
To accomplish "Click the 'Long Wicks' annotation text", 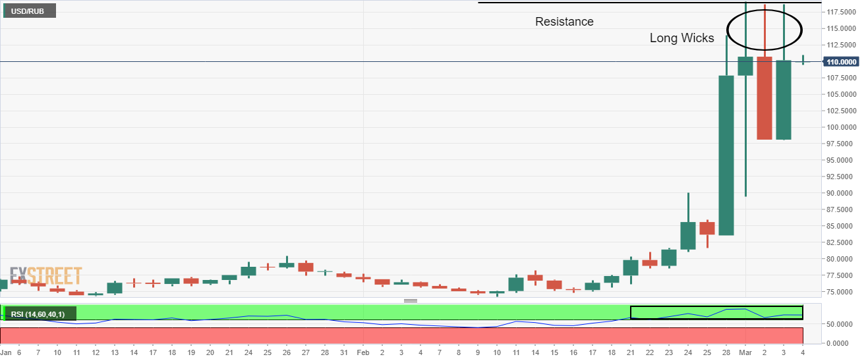I will point(681,38).
